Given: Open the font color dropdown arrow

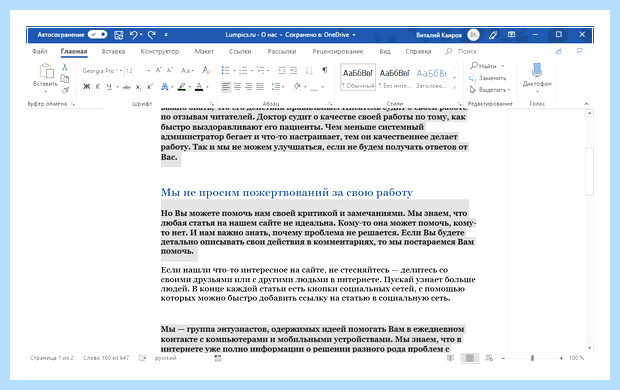Looking at the screenshot, I should (x=208, y=87).
